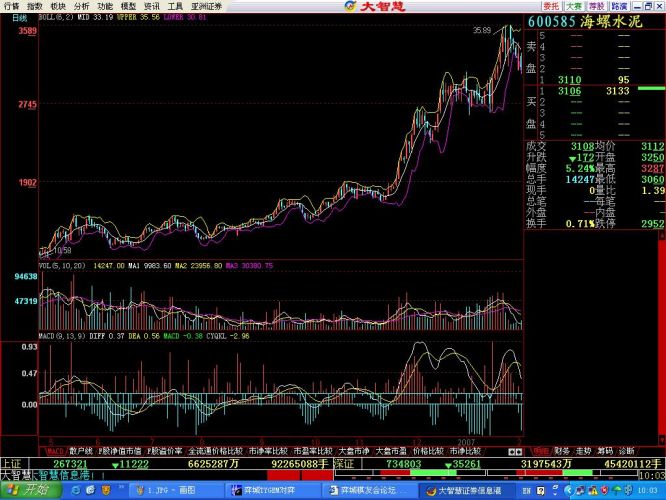Restore down the 大智慧 window
Viewport: 666px width, 500px height.
click(648, 6)
